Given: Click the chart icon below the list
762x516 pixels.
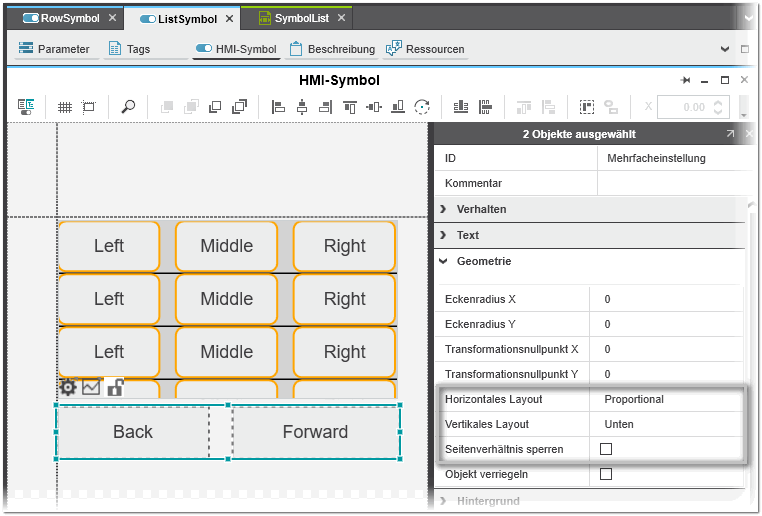Looking at the screenshot, I should pos(91,388).
